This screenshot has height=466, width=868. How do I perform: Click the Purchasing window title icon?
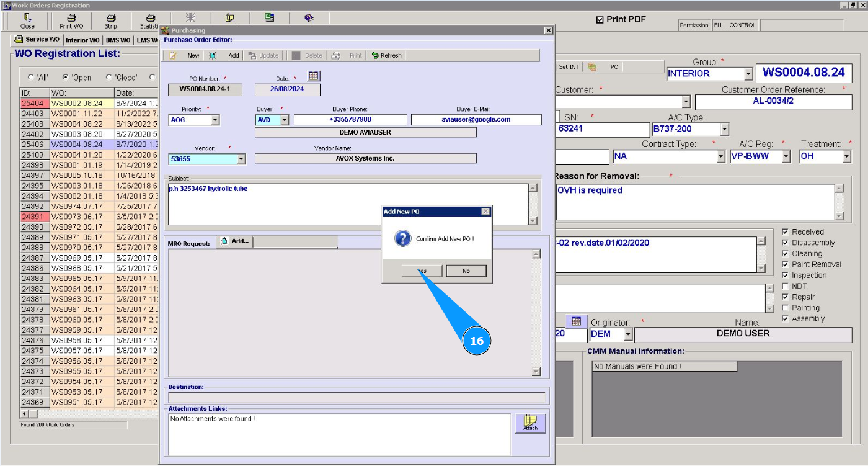165,30
